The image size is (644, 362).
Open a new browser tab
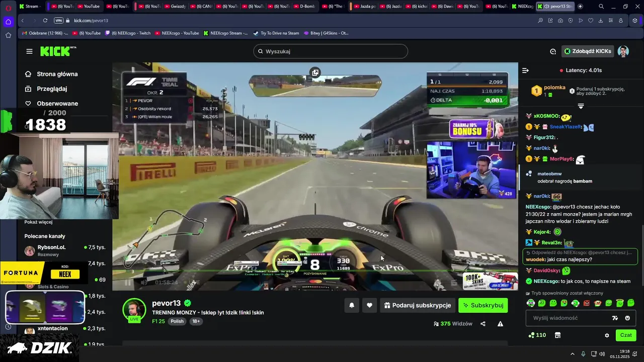[x=580, y=7]
